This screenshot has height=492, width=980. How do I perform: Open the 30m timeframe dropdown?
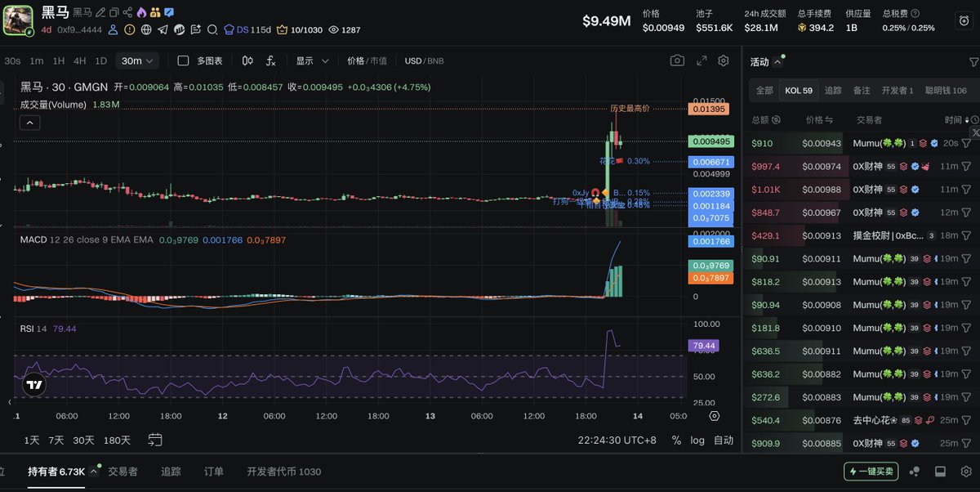pyautogui.click(x=136, y=60)
